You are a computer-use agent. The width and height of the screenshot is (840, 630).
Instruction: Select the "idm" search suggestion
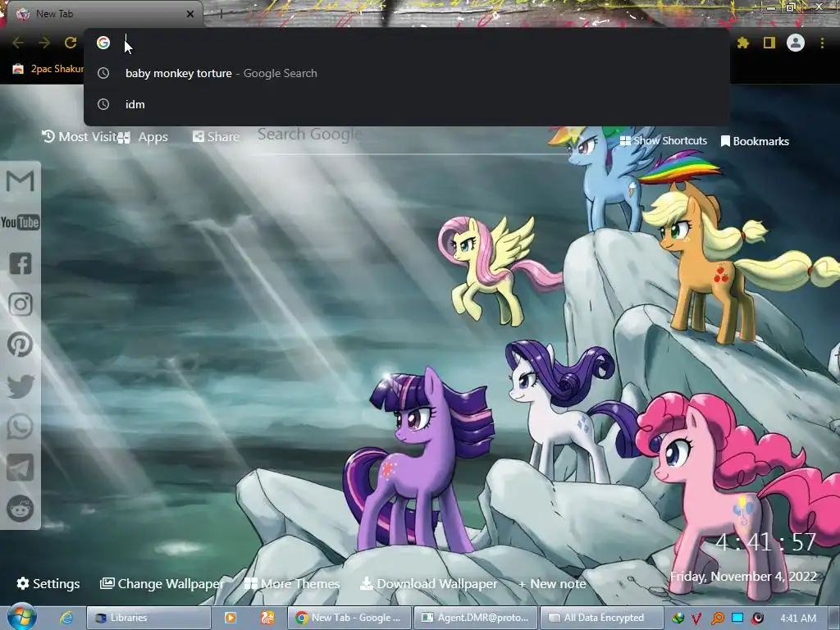pos(407,104)
